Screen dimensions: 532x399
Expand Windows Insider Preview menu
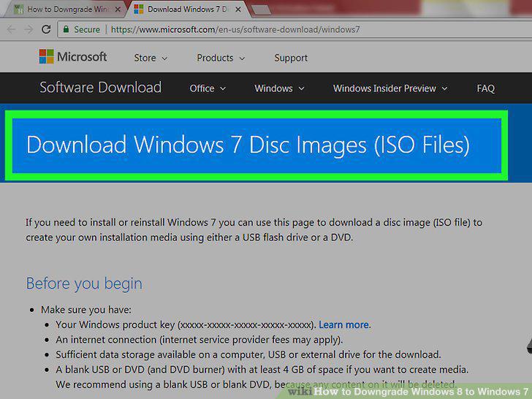[x=390, y=88]
